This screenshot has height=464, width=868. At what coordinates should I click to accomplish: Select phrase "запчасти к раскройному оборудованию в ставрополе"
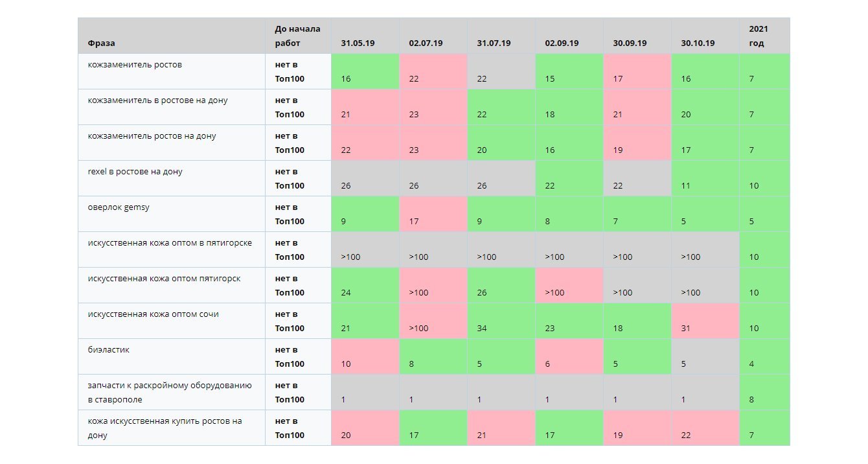pos(169,392)
